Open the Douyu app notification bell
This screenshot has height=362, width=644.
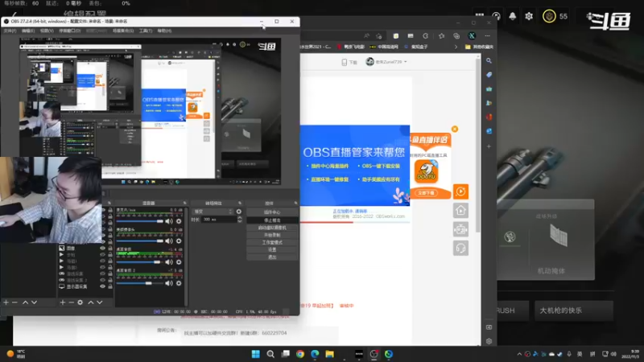[x=513, y=16]
